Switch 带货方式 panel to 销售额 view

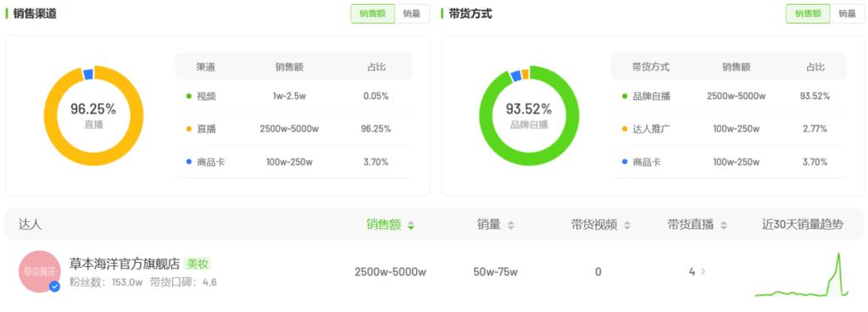(x=808, y=14)
